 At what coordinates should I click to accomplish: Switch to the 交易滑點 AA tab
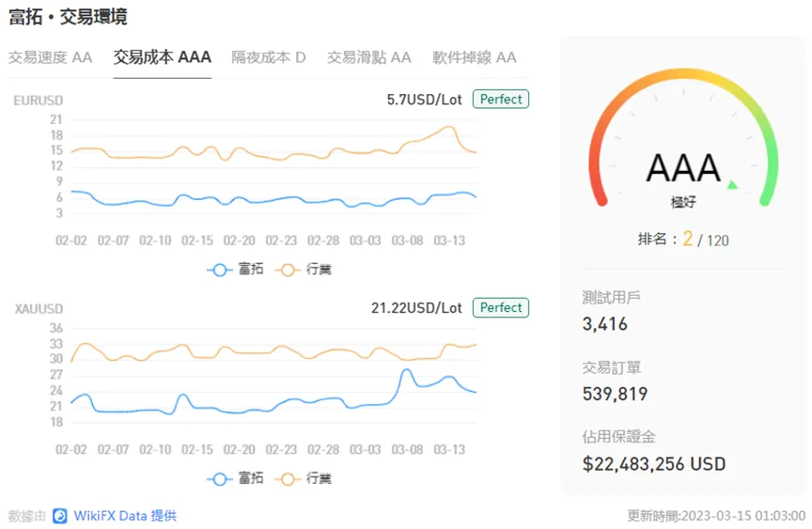[x=368, y=57]
